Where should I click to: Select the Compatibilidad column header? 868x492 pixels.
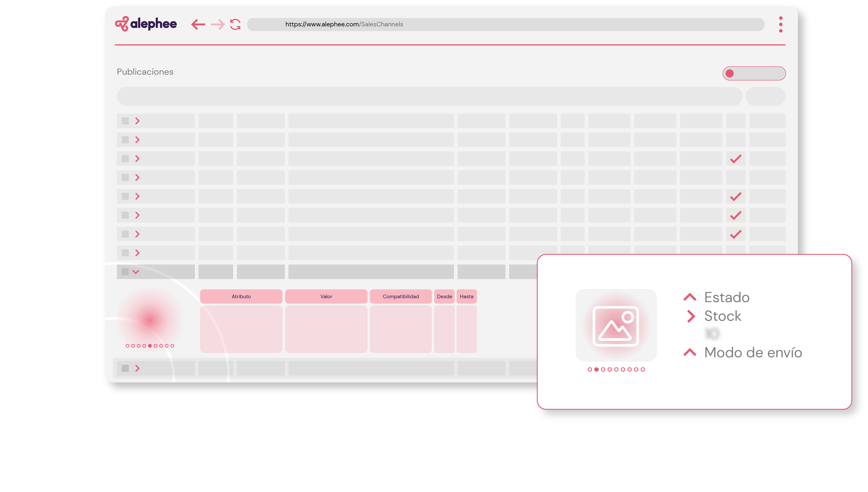[401, 296]
